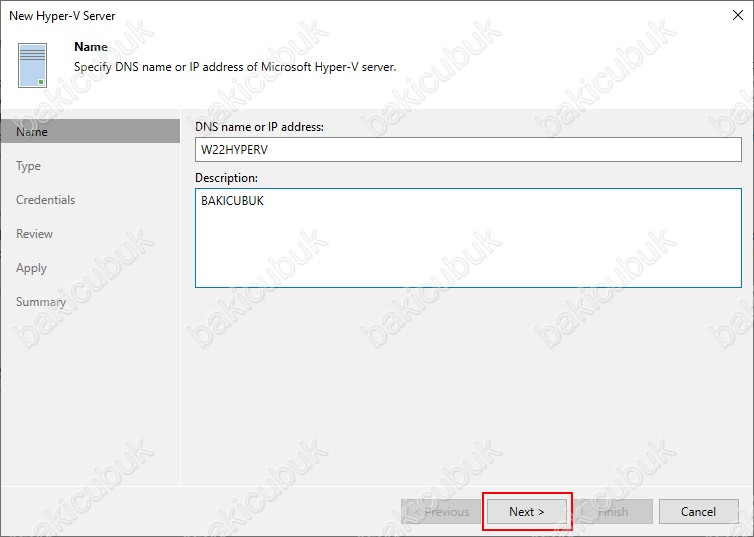Click the Cancel button

pyautogui.click(x=698, y=512)
